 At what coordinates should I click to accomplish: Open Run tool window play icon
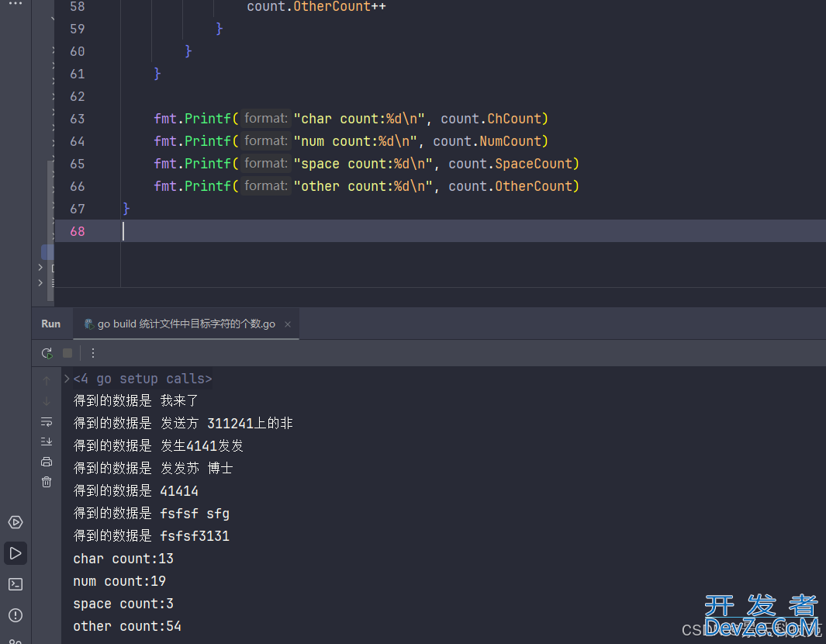16,553
